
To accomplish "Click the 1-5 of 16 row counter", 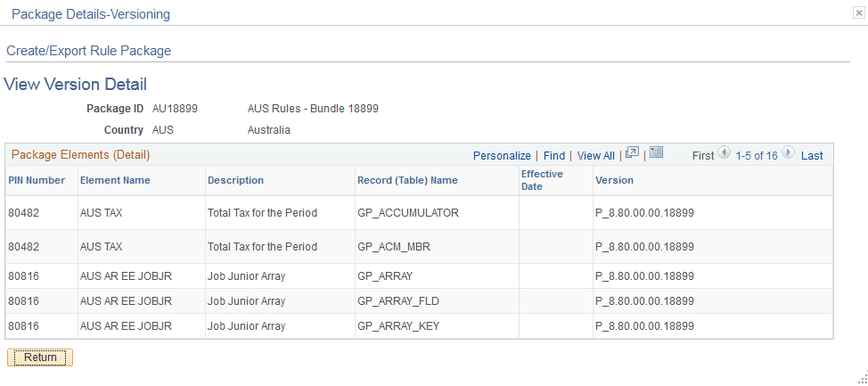I will coord(757,156).
